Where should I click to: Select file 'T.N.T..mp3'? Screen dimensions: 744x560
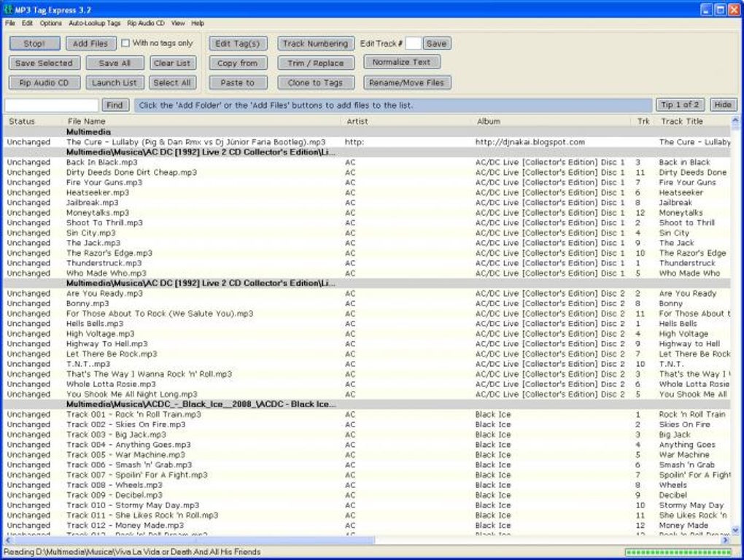pyautogui.click(x=367, y=364)
